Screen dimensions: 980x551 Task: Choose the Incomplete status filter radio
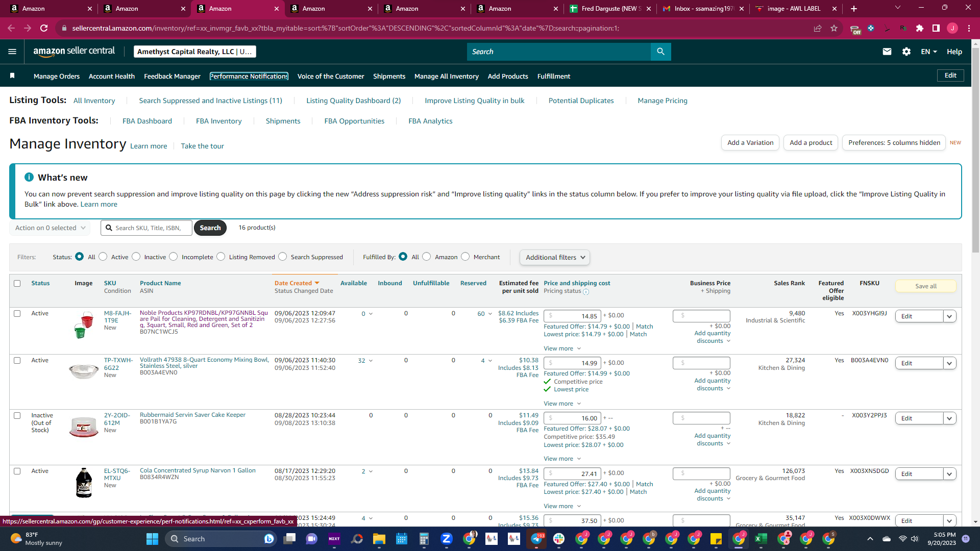174,257
